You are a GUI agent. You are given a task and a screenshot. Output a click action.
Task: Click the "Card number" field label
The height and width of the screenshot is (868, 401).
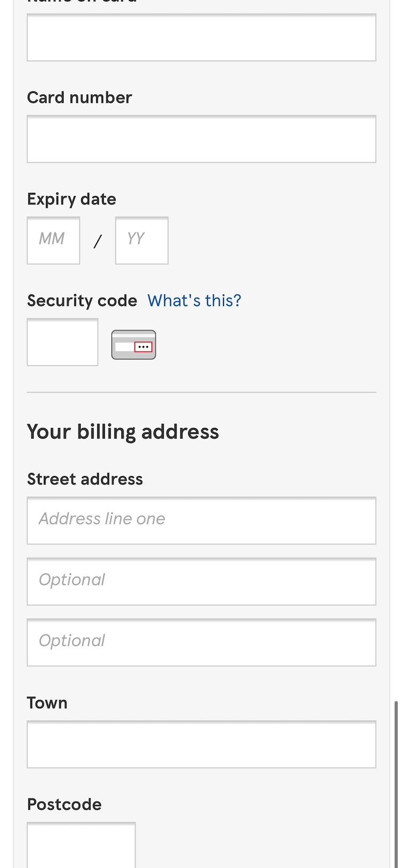pyautogui.click(x=79, y=97)
